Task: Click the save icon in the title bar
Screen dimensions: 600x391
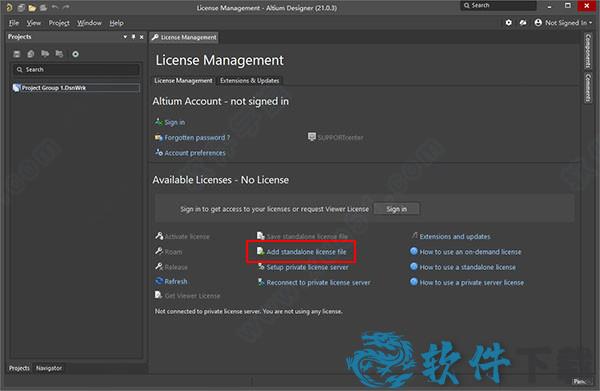Action: pos(21,7)
